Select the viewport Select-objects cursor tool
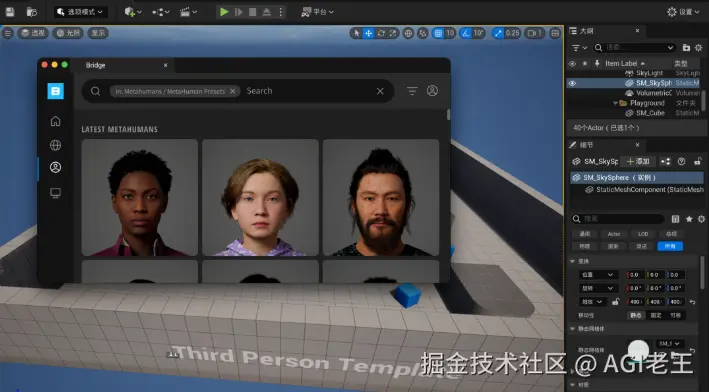 [x=356, y=33]
